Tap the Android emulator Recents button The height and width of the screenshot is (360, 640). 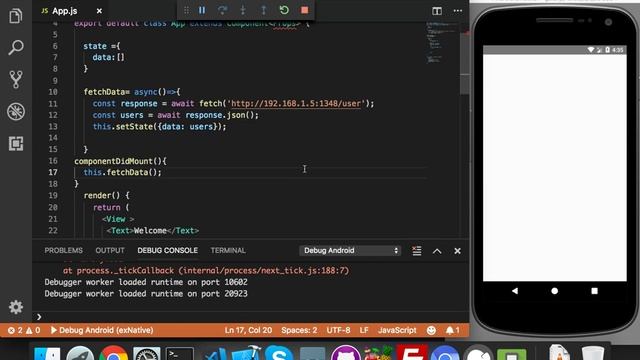click(594, 291)
